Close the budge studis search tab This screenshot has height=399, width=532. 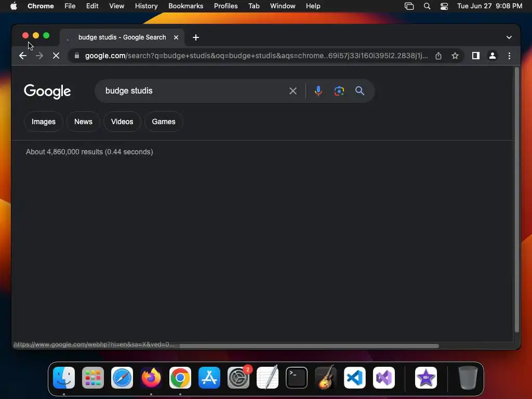pyautogui.click(x=176, y=37)
